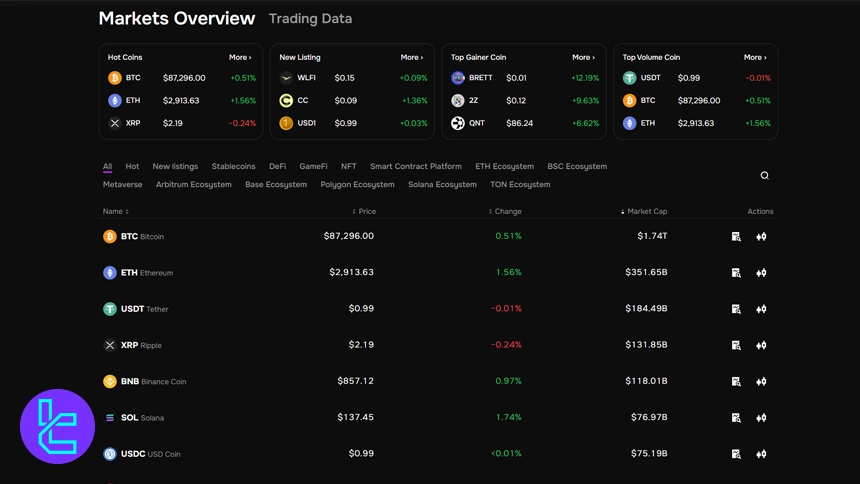The width and height of the screenshot is (860, 484).
Task: Click the BRETT icon in Top Gainer Coin
Action: pyautogui.click(x=458, y=78)
